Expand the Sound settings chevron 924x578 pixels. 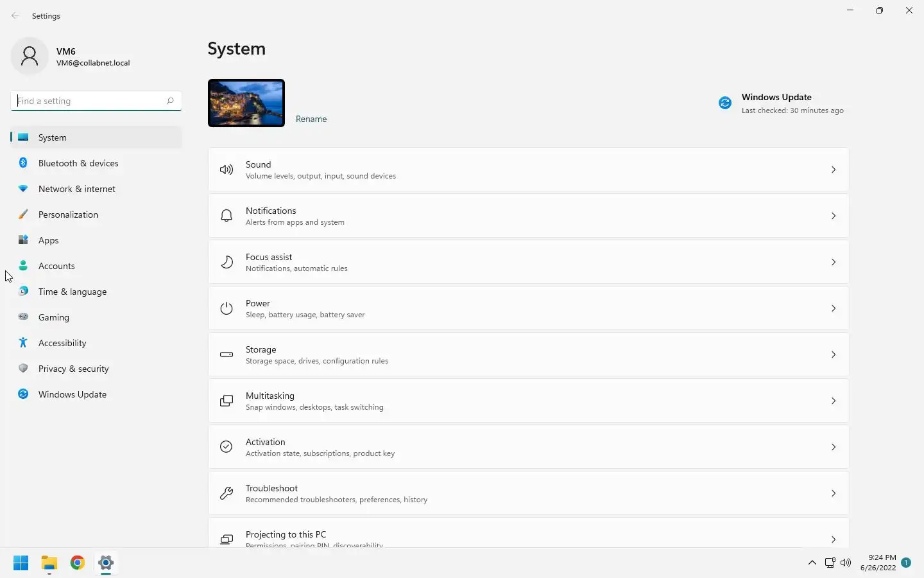point(834,170)
